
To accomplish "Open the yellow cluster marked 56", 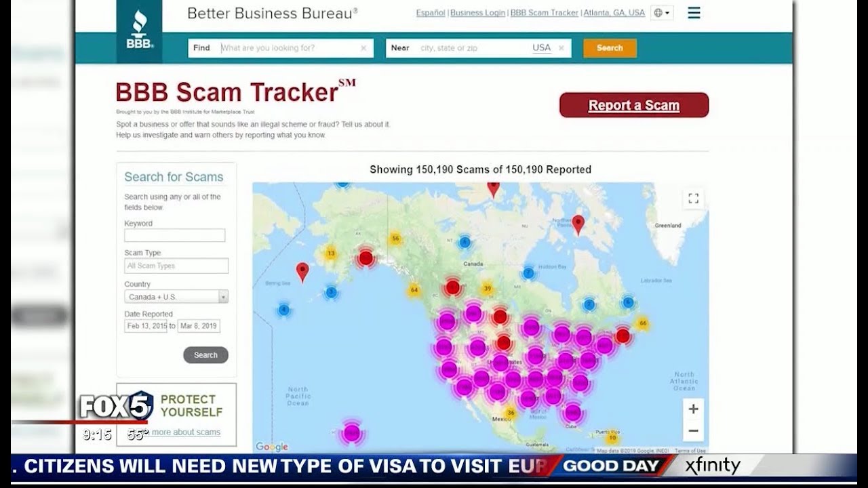I will 395,239.
